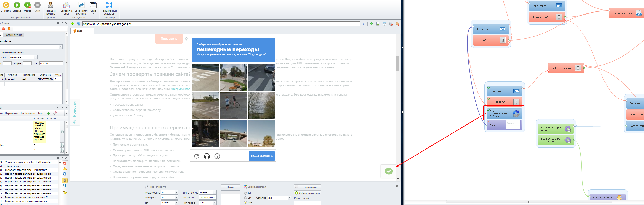The height and width of the screenshot is (205, 644).
Task: Open the Событие click dropdown
Action: point(290,198)
